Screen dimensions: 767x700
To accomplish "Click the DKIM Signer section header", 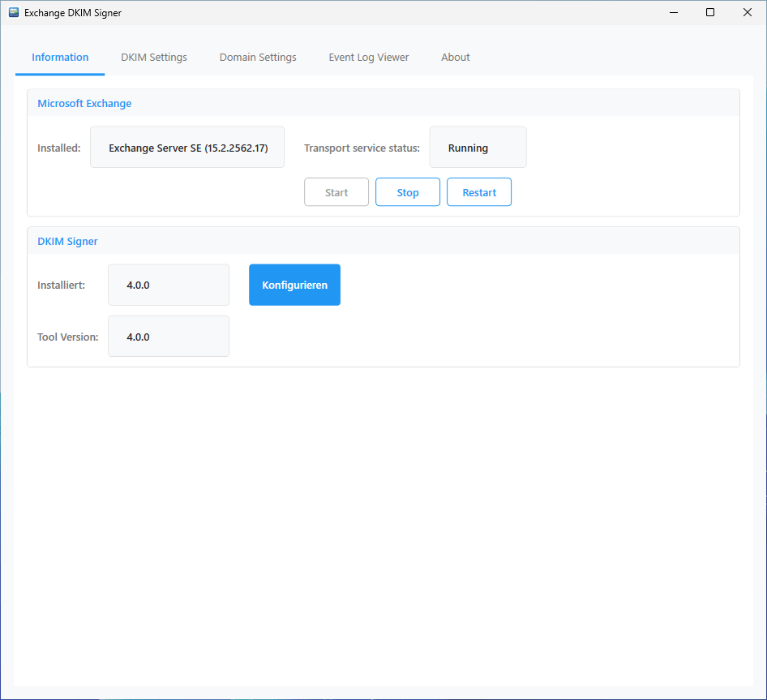I will pyautogui.click(x=67, y=241).
